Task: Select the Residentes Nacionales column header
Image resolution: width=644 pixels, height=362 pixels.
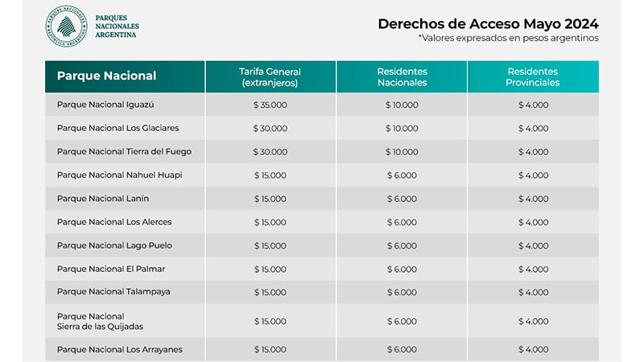Action: pos(402,76)
